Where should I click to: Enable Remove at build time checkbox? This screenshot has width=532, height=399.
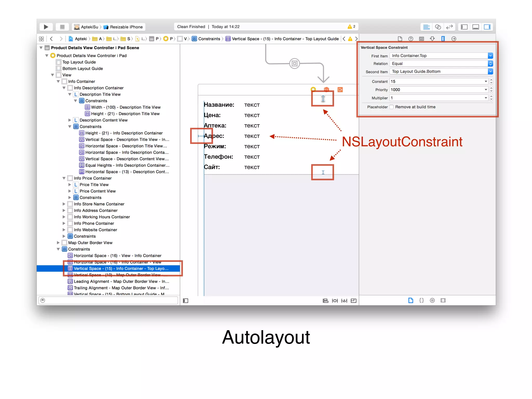392,107
